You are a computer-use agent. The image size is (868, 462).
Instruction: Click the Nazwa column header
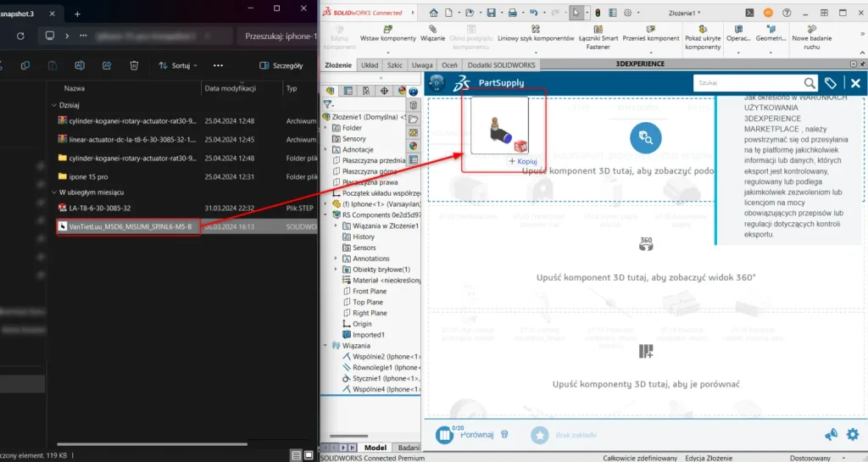click(75, 88)
